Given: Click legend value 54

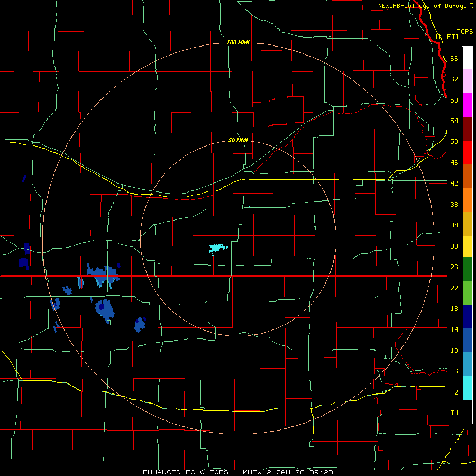Looking at the screenshot, I should pos(454,121).
